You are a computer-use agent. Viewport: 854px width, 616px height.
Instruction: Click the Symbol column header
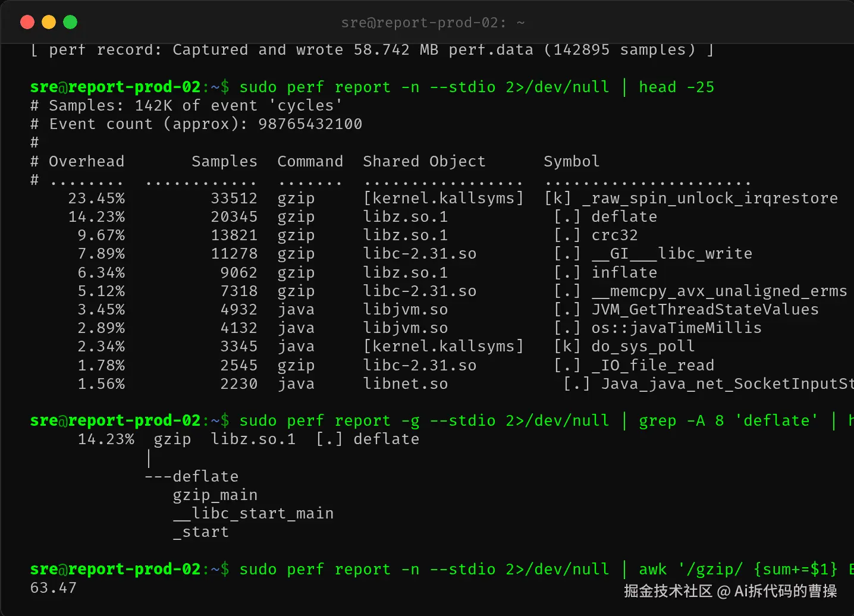point(572,161)
